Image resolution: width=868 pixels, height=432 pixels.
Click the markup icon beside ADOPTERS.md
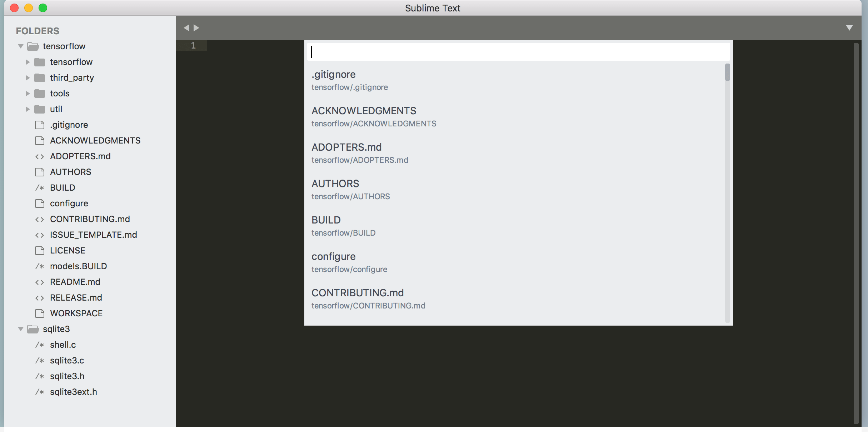(40, 157)
